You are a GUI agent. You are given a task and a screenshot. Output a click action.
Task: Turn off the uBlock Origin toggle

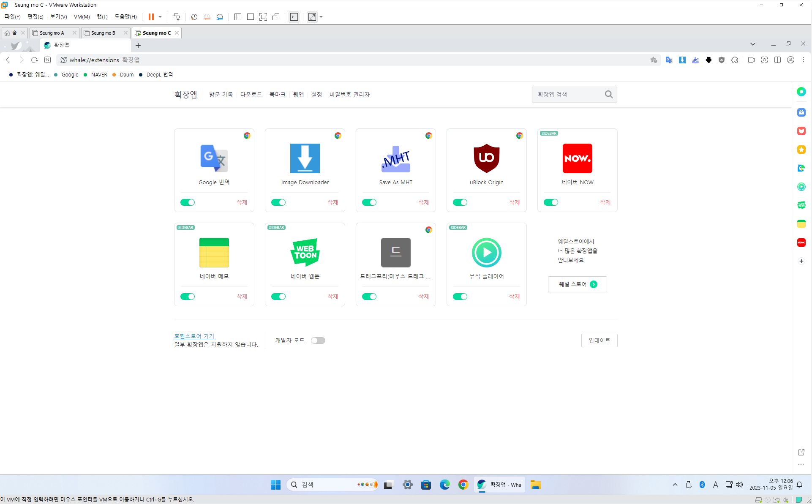[x=460, y=202]
